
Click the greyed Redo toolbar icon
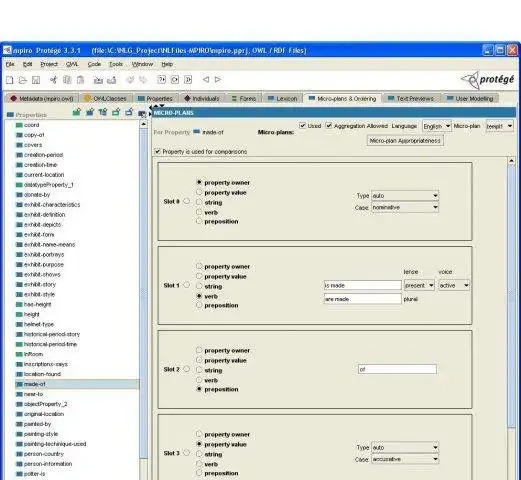pos(143,80)
